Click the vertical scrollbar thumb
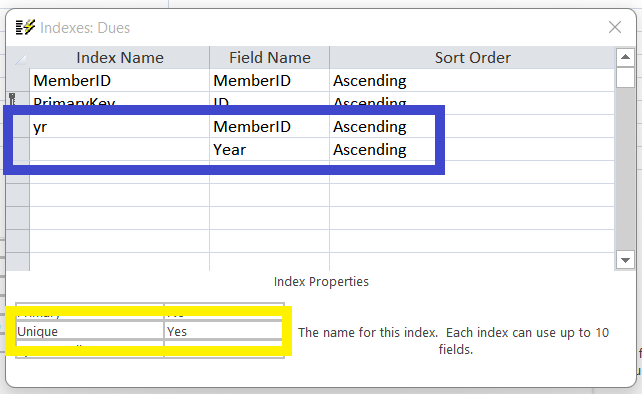This screenshot has height=394, width=642. tap(625, 77)
